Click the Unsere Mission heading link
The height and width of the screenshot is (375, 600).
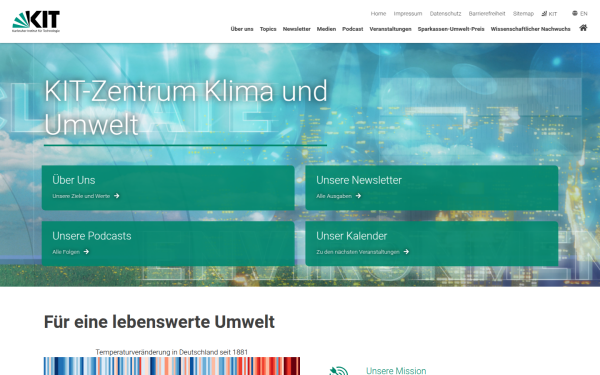pos(396,370)
